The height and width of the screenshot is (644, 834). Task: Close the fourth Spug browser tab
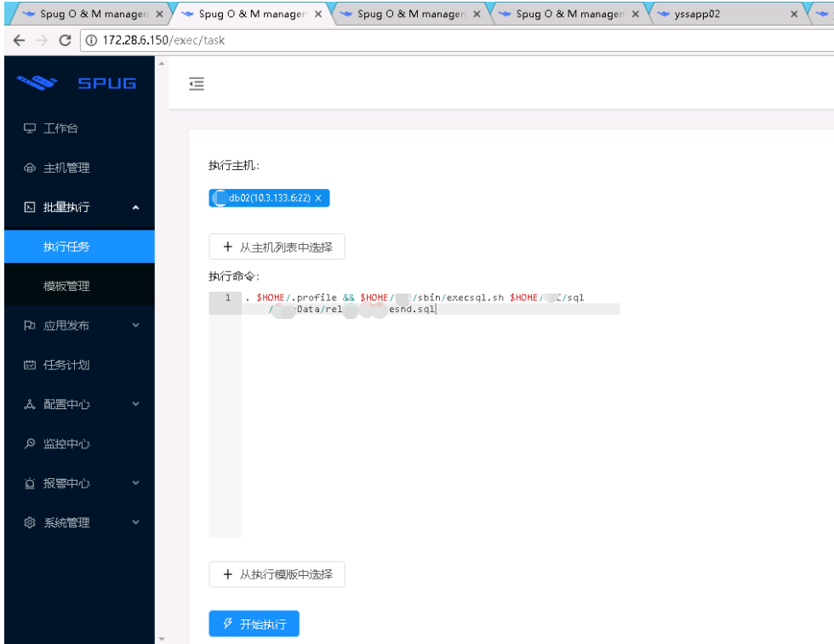pos(635,14)
